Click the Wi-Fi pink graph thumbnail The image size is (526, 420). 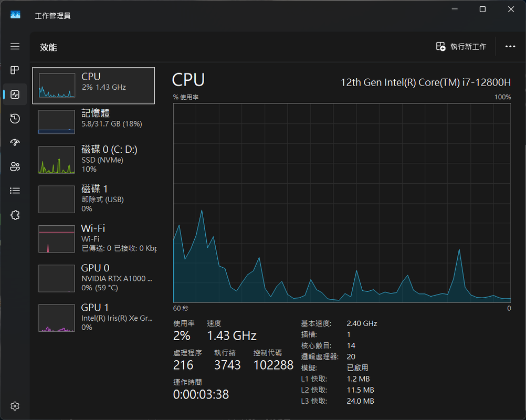click(57, 239)
